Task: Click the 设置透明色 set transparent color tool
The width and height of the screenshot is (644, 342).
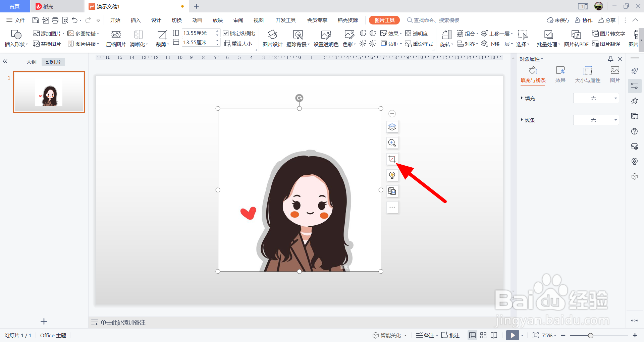Action: point(326,39)
